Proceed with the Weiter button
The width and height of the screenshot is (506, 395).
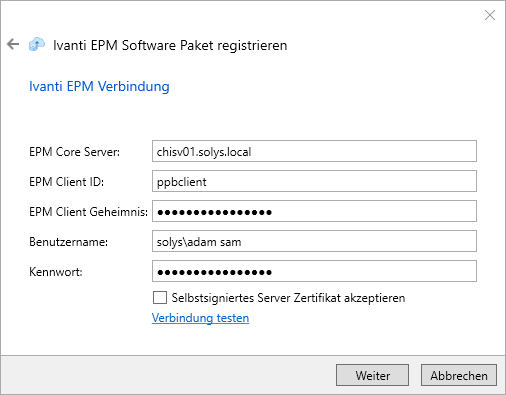coord(372,375)
